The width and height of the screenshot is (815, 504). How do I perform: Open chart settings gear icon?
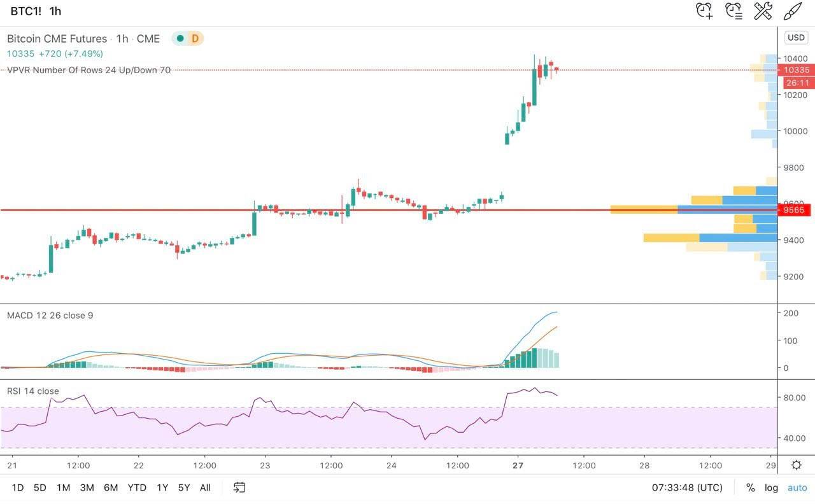[796, 465]
